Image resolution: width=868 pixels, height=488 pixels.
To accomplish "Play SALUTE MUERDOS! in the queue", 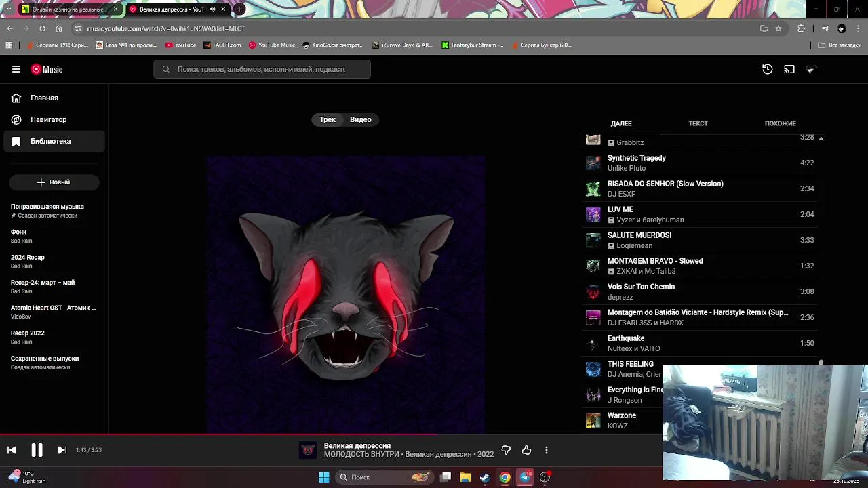I will pyautogui.click(x=700, y=240).
